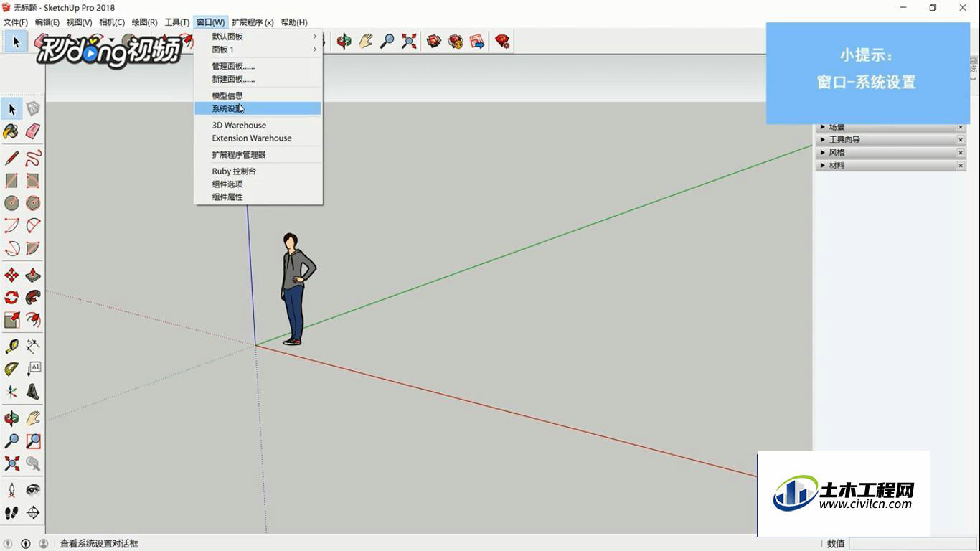Close the 材料 panel
This screenshot has width=980, height=551.
click(961, 166)
